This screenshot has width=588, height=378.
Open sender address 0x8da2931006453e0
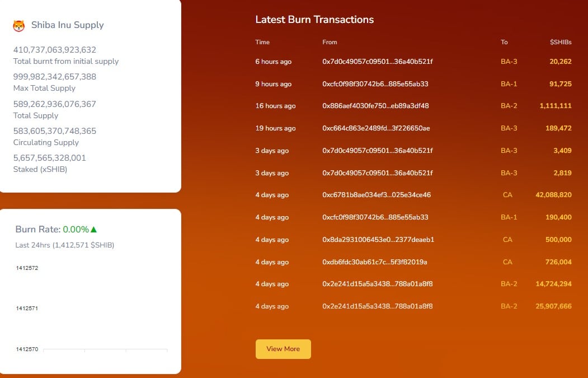pyautogui.click(x=378, y=240)
